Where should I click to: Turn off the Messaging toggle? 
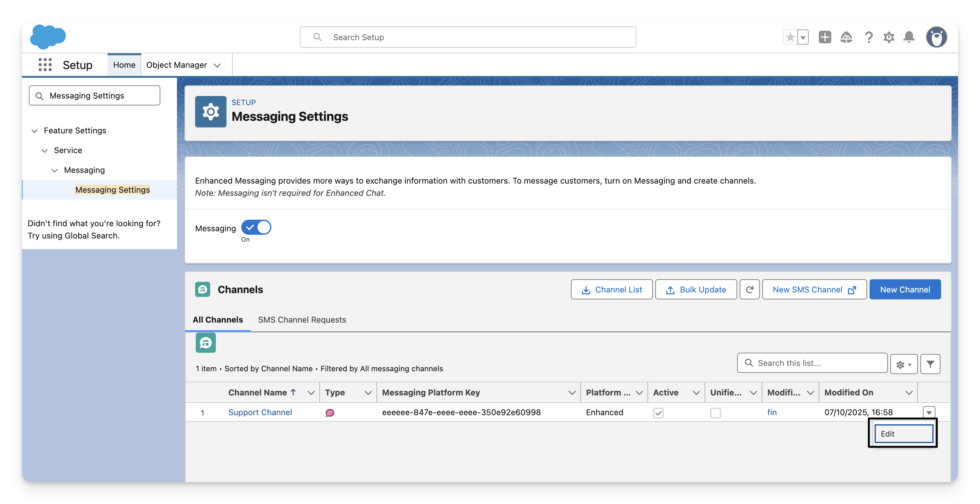pyautogui.click(x=256, y=228)
